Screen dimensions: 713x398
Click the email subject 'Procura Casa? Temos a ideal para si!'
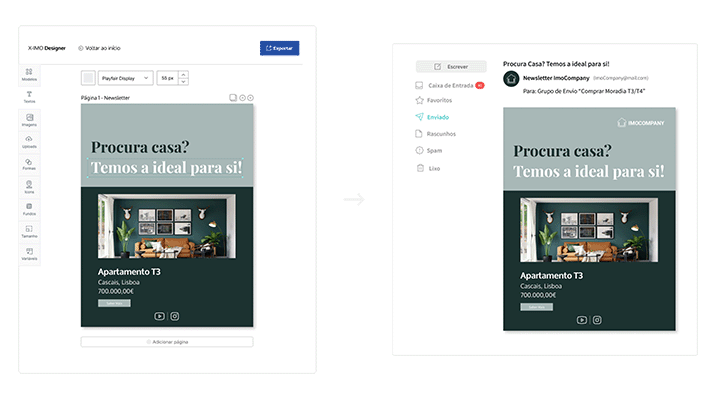(x=556, y=64)
